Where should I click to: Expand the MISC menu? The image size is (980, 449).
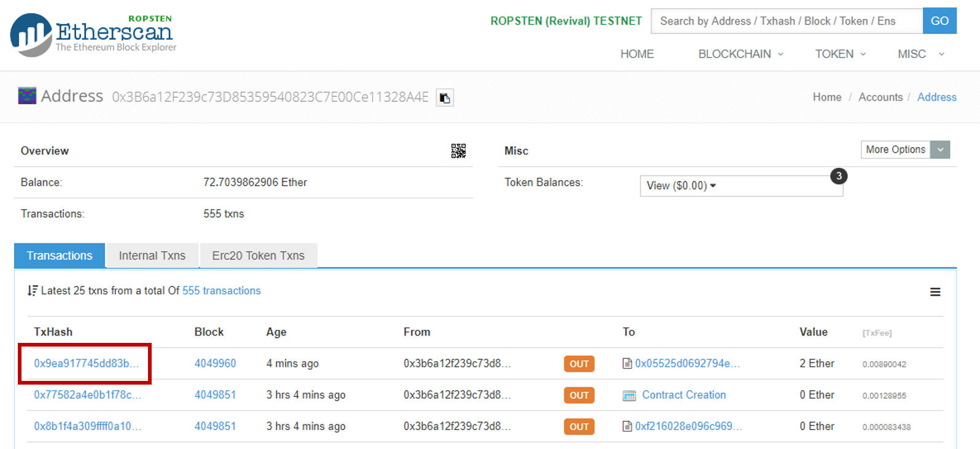pyautogui.click(x=920, y=54)
